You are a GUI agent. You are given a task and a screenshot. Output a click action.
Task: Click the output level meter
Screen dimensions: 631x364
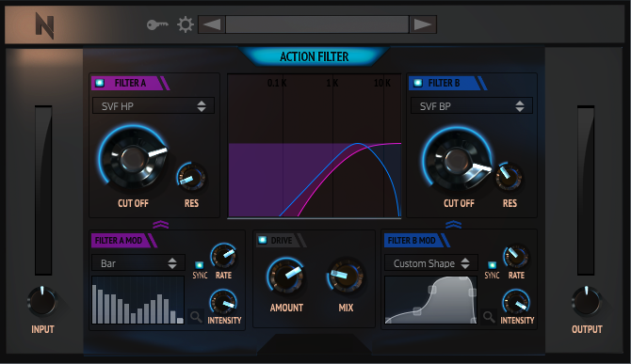[586, 190]
